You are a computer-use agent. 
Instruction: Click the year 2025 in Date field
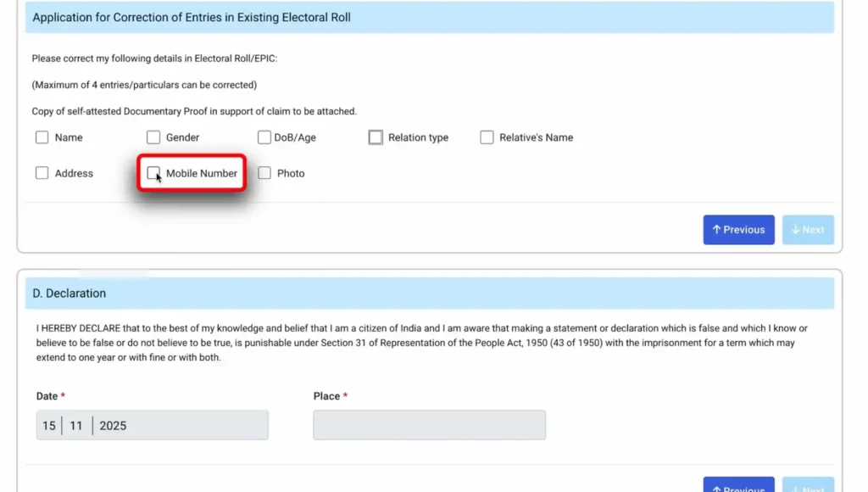113,426
